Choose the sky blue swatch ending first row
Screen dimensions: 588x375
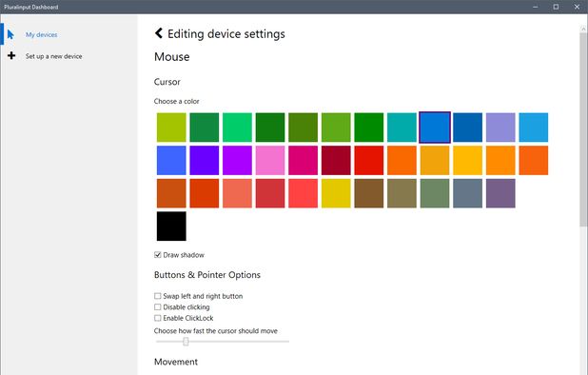534,128
